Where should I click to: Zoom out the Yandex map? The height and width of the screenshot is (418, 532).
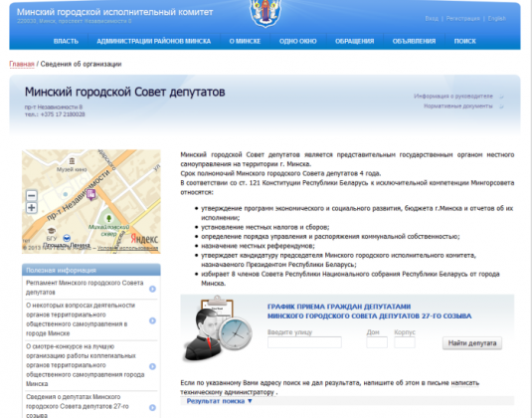tap(32, 196)
